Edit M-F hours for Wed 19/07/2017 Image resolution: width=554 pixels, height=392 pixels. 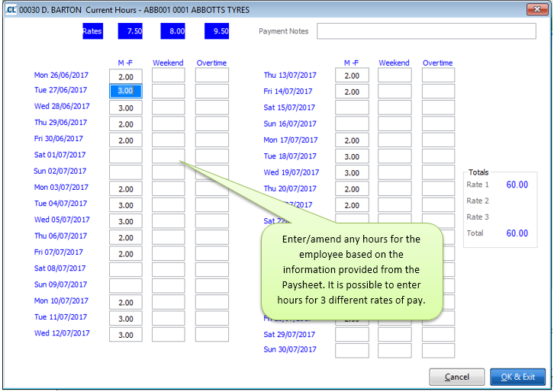[352, 172]
